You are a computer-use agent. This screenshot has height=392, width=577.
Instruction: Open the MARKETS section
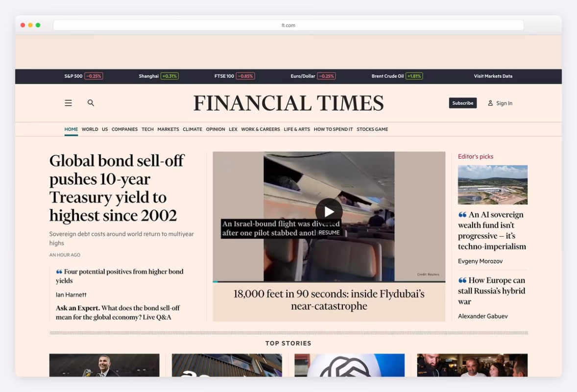[x=168, y=129]
